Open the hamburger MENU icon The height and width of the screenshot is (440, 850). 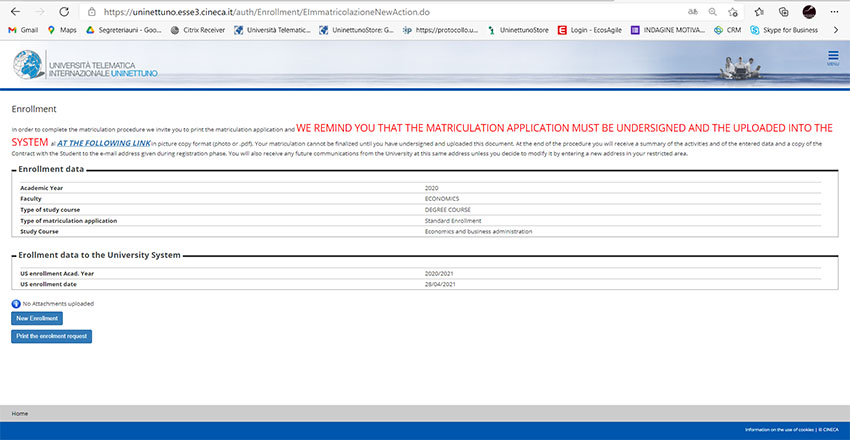point(833,57)
